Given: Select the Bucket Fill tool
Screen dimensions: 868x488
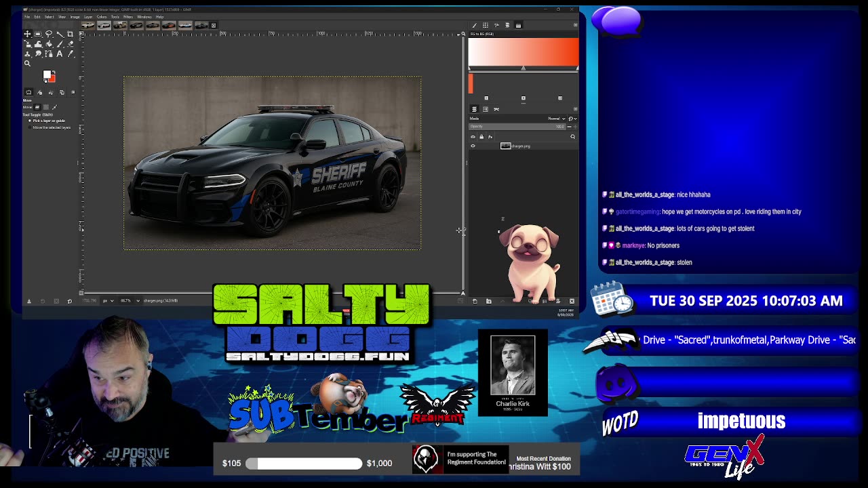Looking at the screenshot, I should 49,44.
